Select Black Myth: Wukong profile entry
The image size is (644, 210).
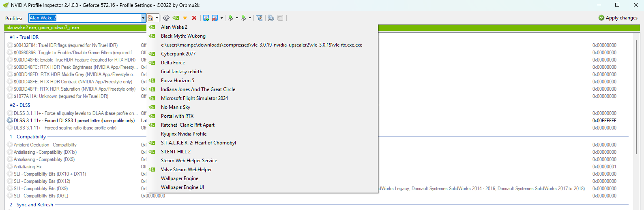click(x=262, y=36)
